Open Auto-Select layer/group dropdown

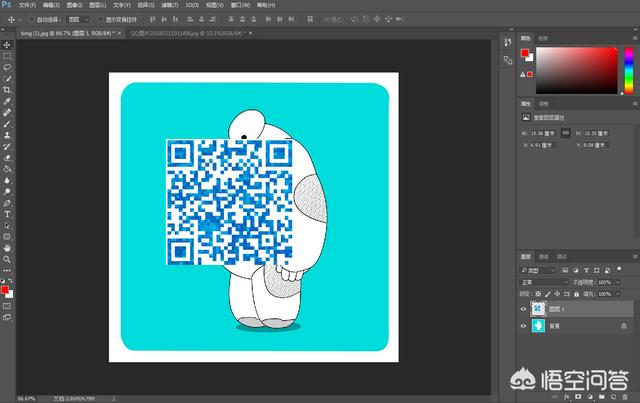pyautogui.click(x=78, y=19)
